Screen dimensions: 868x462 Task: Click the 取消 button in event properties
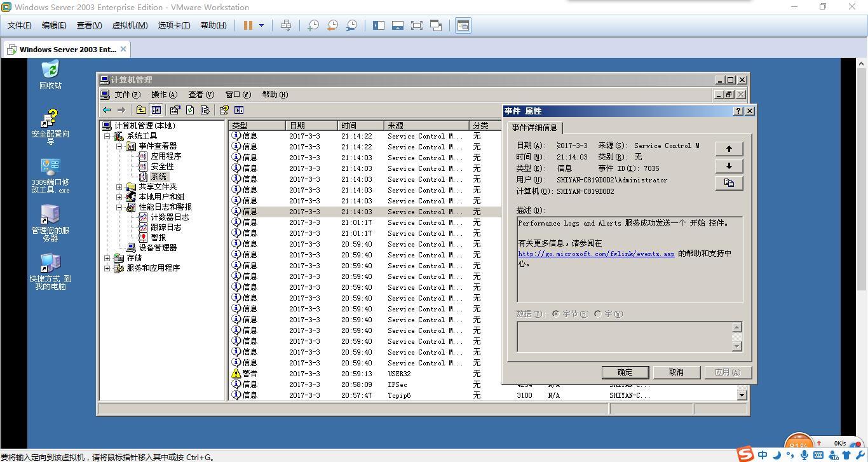tap(676, 372)
